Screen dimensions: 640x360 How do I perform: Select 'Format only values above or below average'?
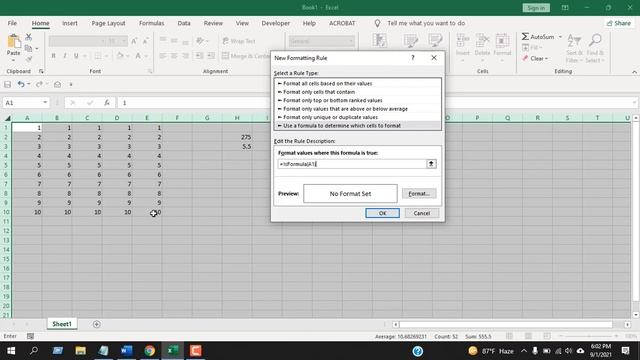pyautogui.click(x=358, y=109)
